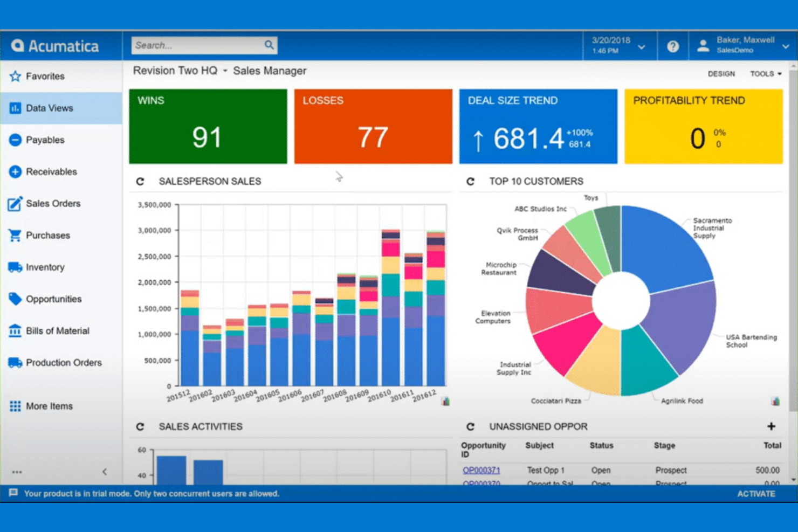798x532 pixels.
Task: Click the Bills of Material building icon
Action: (x=15, y=330)
